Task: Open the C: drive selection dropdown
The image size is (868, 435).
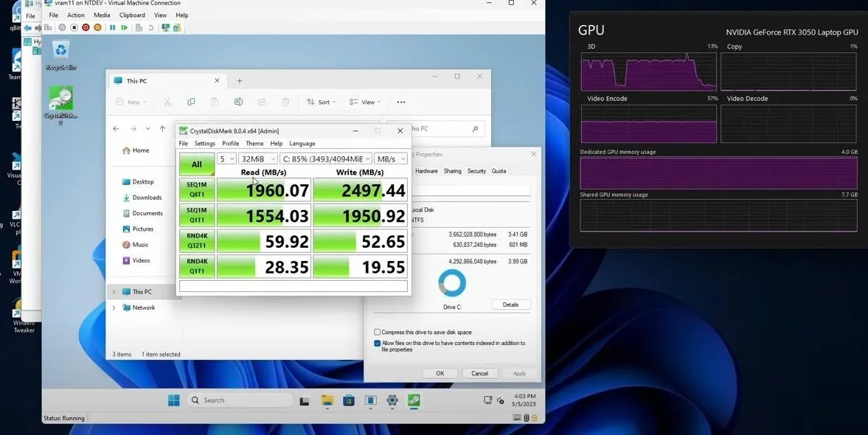Action: [325, 159]
